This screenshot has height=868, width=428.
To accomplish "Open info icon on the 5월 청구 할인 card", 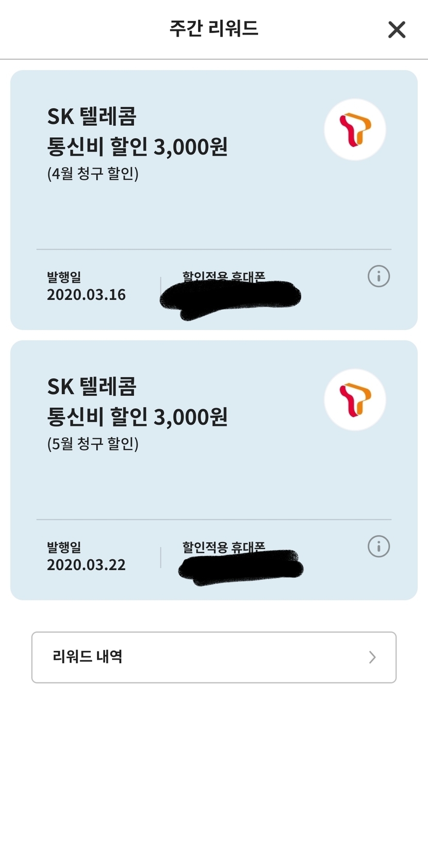I will click(x=378, y=546).
